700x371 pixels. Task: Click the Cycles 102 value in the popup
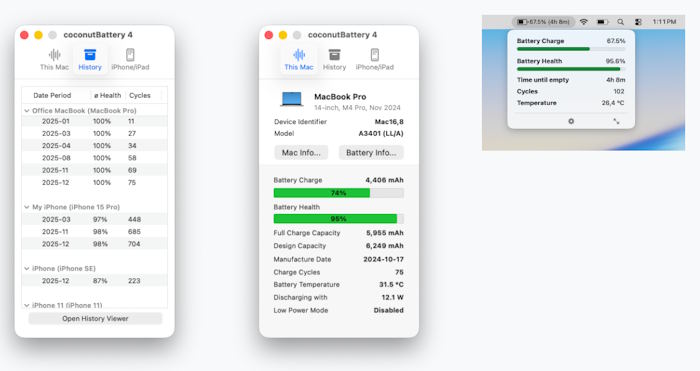point(619,92)
